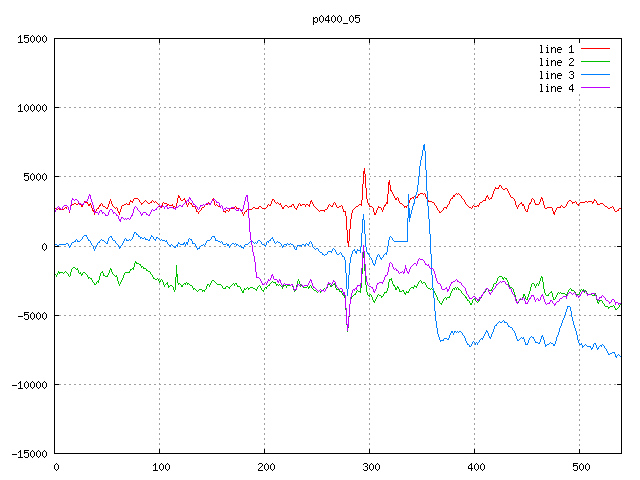The image size is (640, 480).
Task: Click the 15000 y-axis tick label
Action: 32,39
